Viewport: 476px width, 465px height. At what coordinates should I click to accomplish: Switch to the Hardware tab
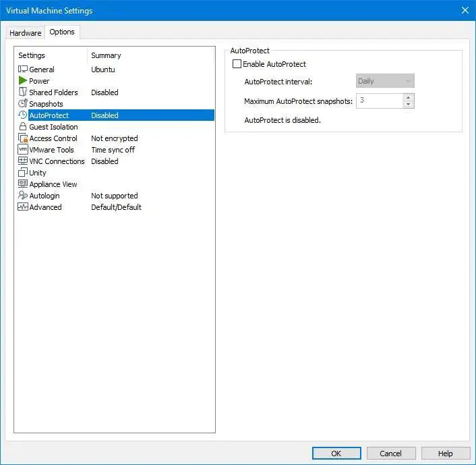(x=26, y=33)
